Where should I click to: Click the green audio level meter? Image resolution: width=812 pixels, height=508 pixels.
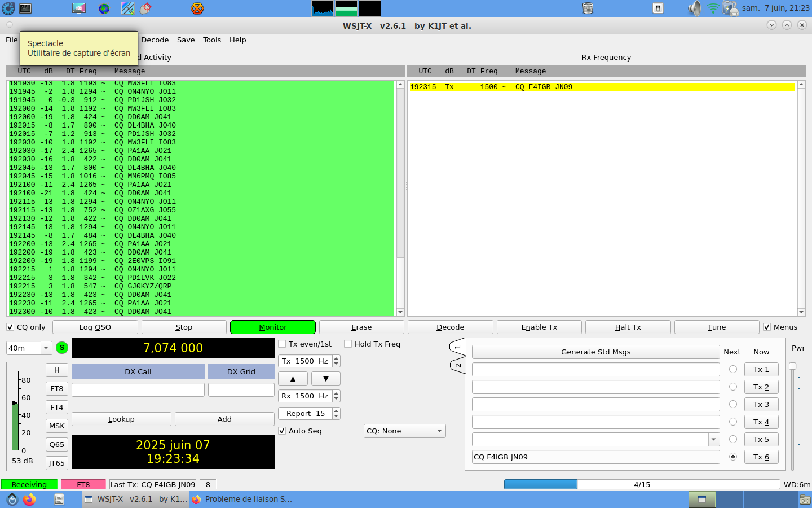15,426
